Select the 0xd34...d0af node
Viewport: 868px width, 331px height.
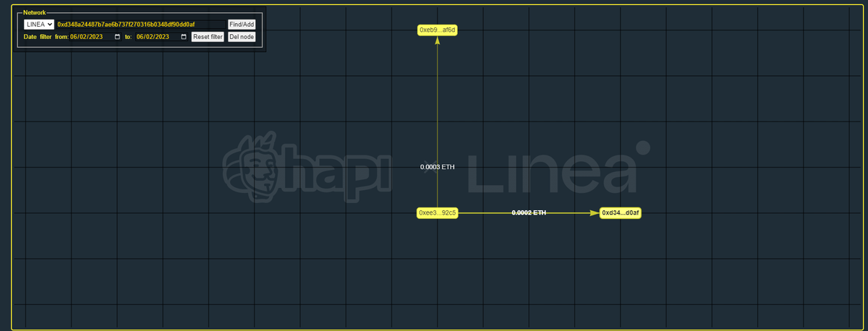tap(621, 213)
